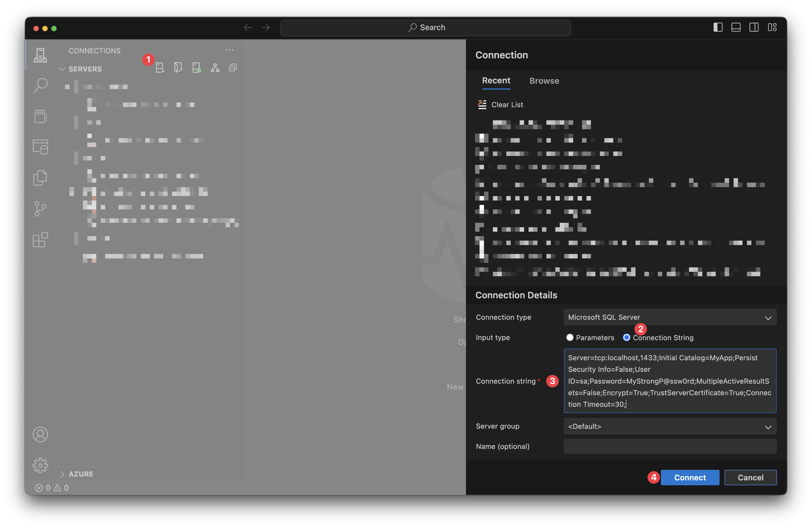The width and height of the screenshot is (812, 528).
Task: Open the Server group dropdown
Action: [x=670, y=426]
